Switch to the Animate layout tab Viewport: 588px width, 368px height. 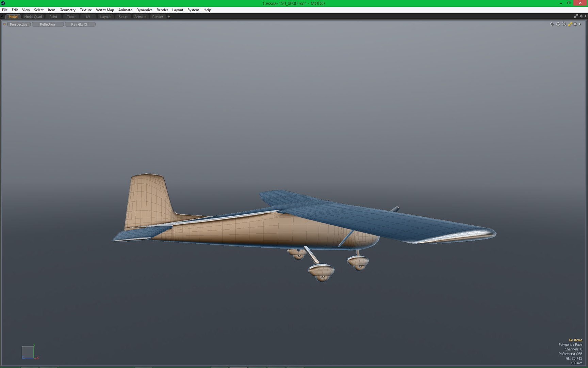coord(140,17)
